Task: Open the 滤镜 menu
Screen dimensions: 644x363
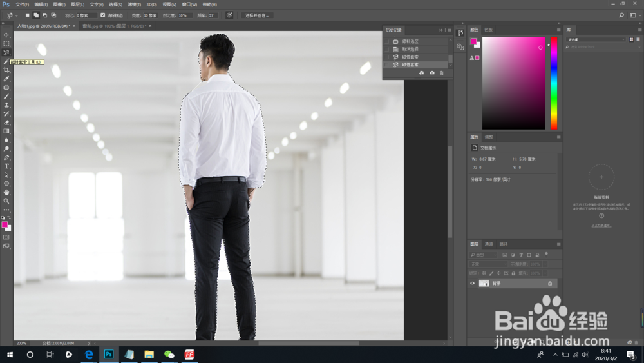Action: coord(134,5)
